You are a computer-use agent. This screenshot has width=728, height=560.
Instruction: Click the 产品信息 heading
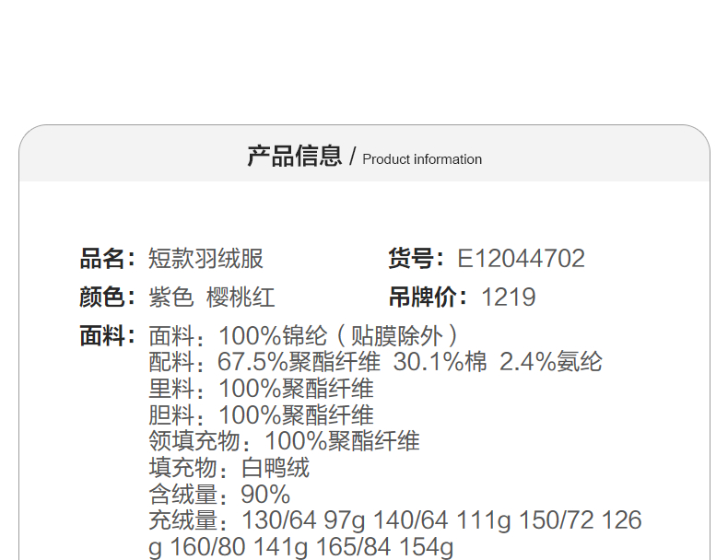(x=294, y=157)
